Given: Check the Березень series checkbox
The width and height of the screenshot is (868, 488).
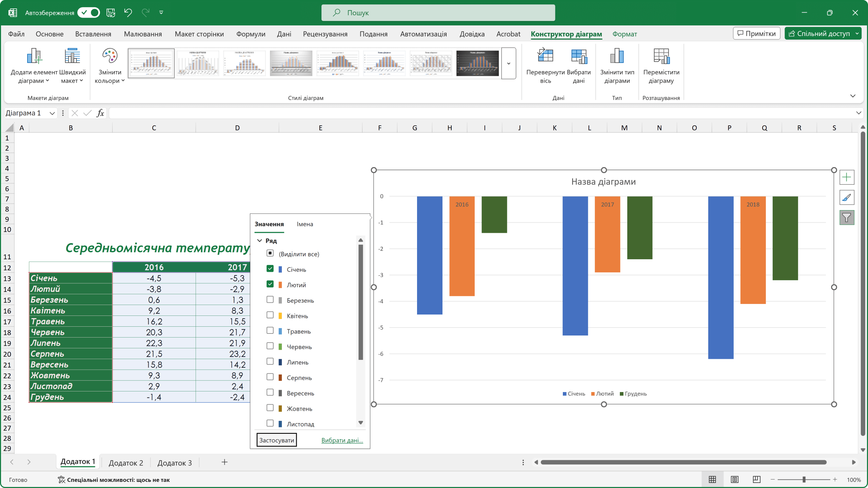Looking at the screenshot, I should pos(270,300).
